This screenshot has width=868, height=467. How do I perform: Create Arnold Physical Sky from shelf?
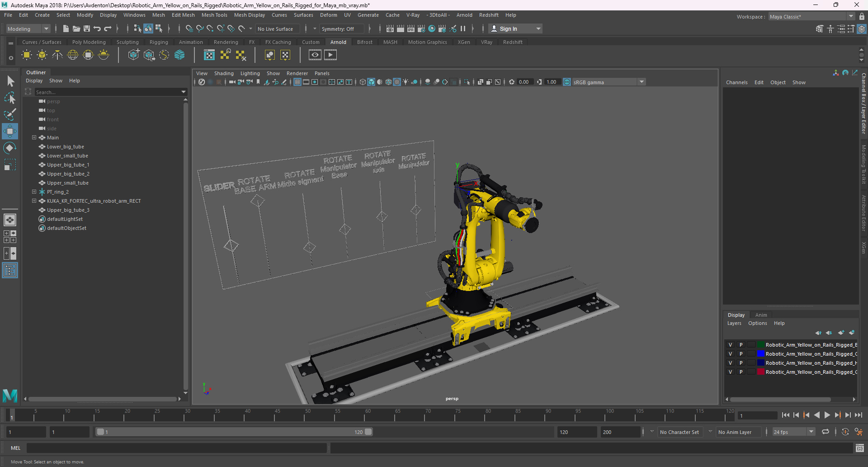104,55
